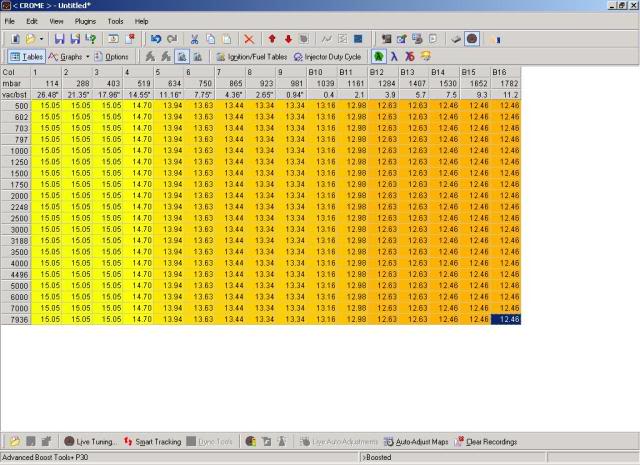This screenshot has width=640, height=465.
Task: Open the Options panel
Action: point(111,57)
